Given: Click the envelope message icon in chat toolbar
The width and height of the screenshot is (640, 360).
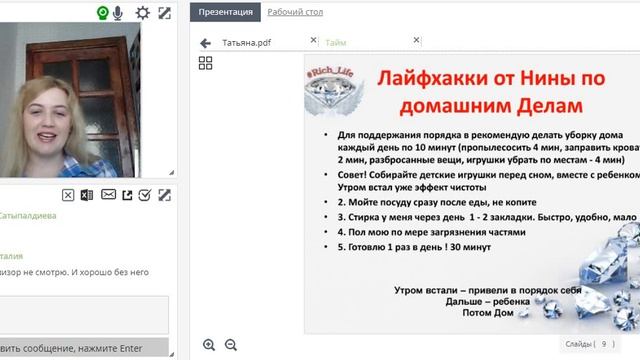Looking at the screenshot, I should pyautogui.click(x=108, y=195).
